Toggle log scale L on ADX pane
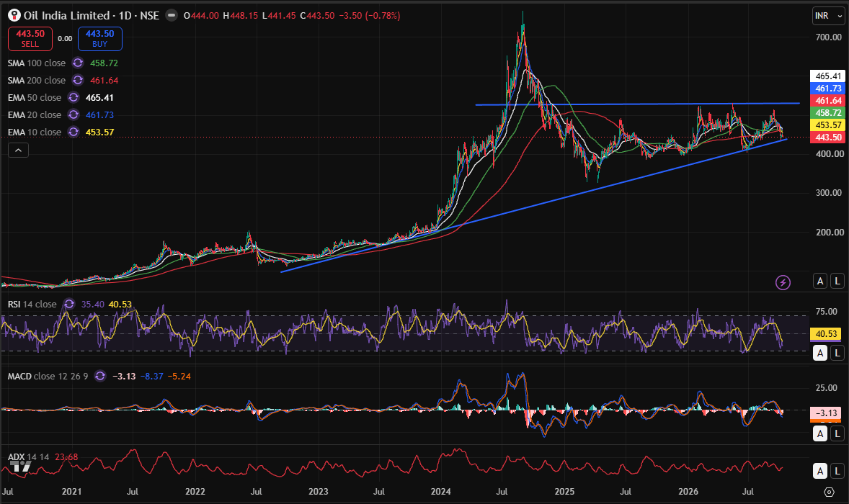This screenshot has height=504, width=849. pos(837,471)
